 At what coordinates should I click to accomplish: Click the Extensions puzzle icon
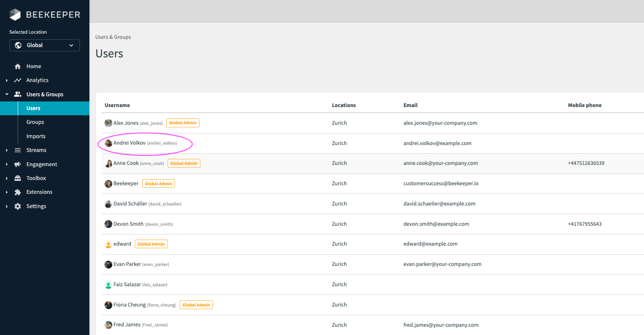[x=17, y=192]
